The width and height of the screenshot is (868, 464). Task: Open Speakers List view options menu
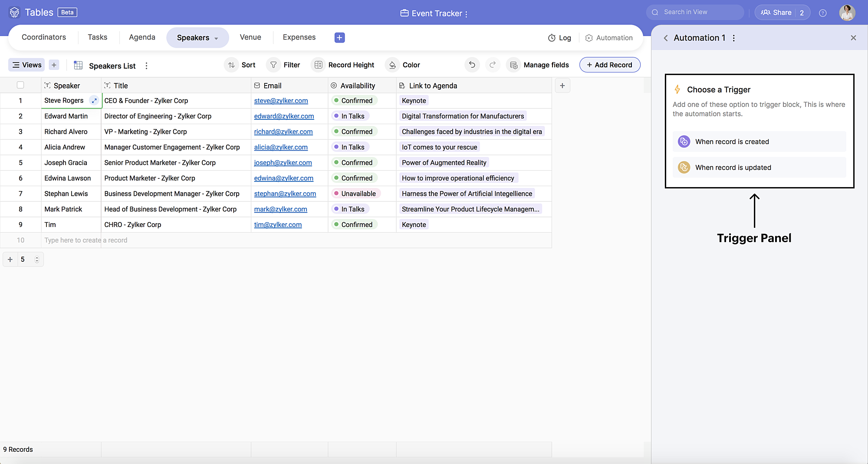pos(146,66)
